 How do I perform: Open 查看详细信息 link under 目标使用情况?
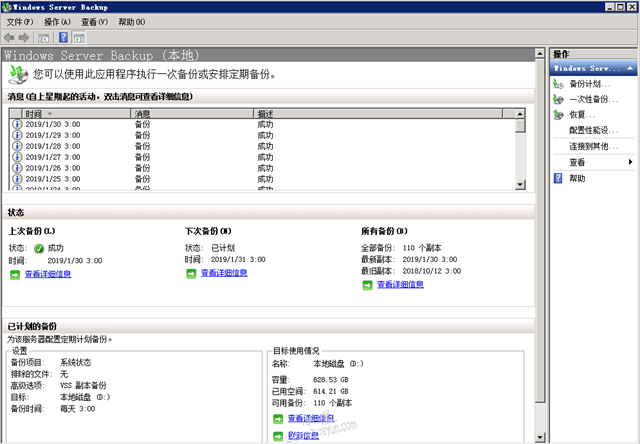point(311,418)
